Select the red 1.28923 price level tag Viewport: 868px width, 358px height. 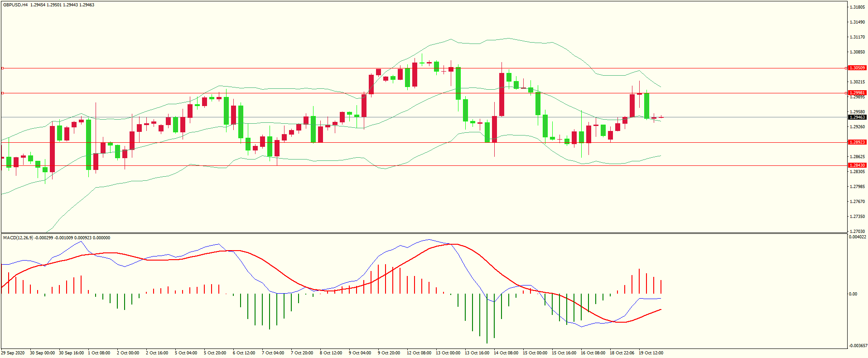(857, 142)
